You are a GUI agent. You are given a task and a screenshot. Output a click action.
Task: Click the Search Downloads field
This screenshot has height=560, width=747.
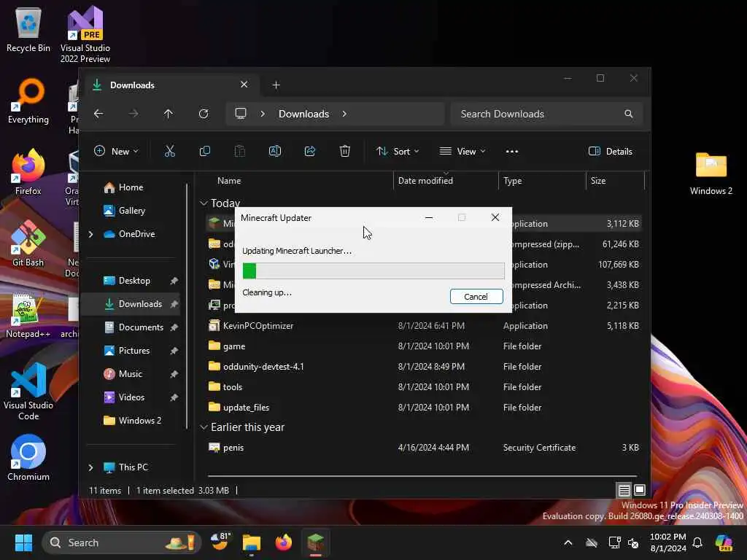pyautogui.click(x=546, y=114)
